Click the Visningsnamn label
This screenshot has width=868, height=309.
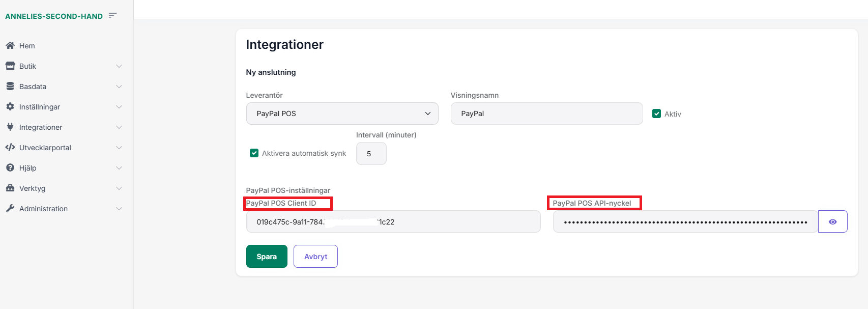pyautogui.click(x=474, y=95)
